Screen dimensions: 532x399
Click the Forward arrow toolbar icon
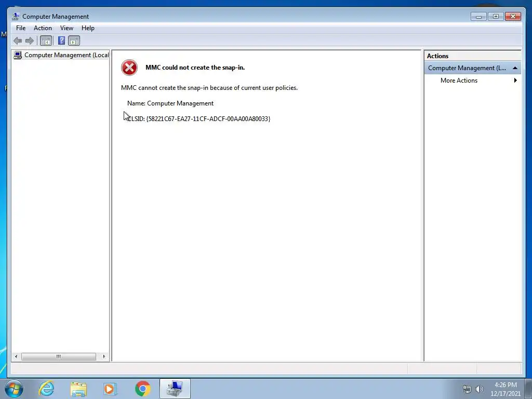pos(30,41)
